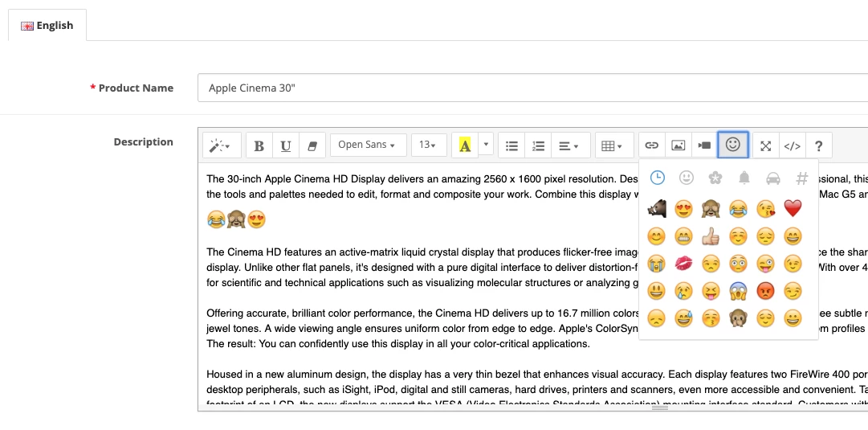The width and height of the screenshot is (868, 430).
Task: Open the editor help question mark
Action: [x=819, y=145]
